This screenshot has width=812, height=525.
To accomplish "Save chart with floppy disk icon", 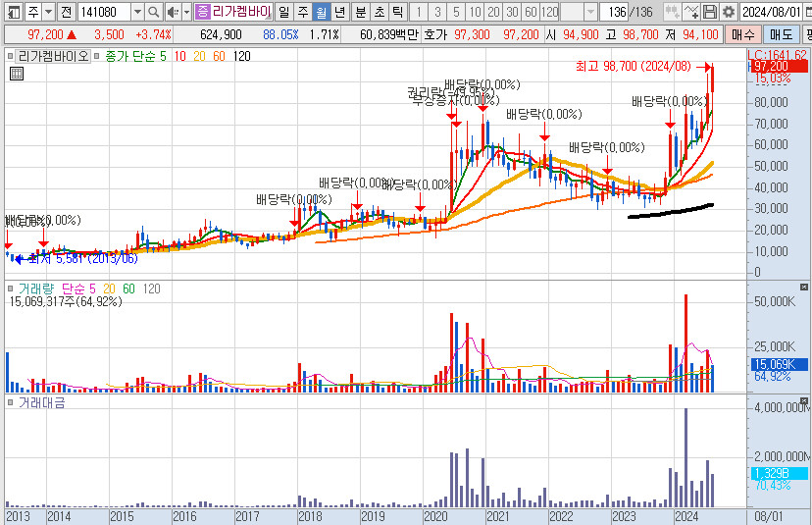I will [x=710, y=12].
